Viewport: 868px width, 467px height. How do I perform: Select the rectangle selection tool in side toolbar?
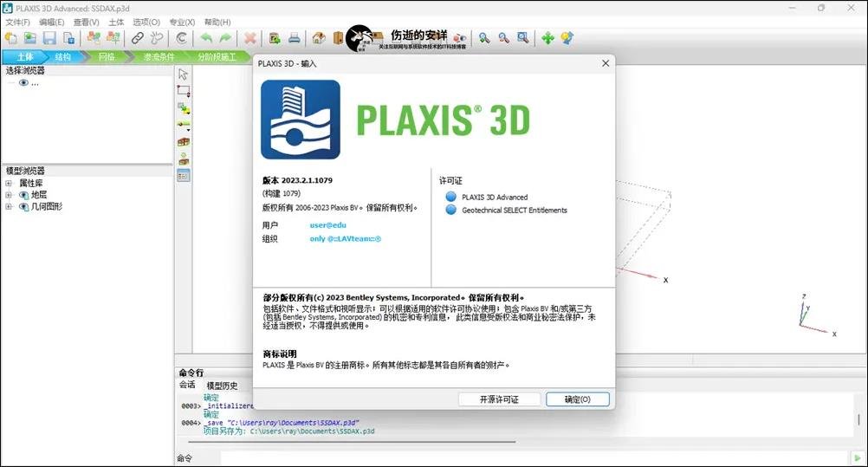pyautogui.click(x=184, y=91)
